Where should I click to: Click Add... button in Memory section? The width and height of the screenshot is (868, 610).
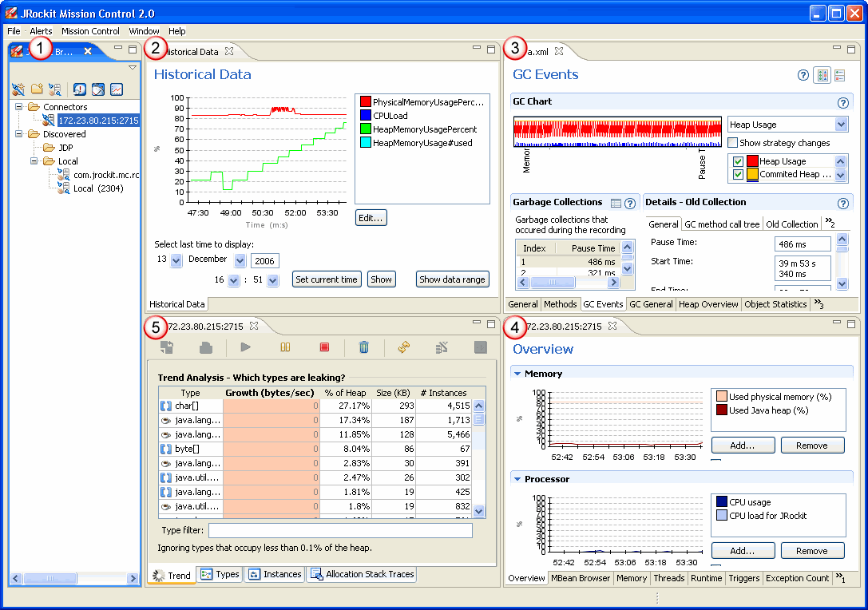(x=743, y=446)
